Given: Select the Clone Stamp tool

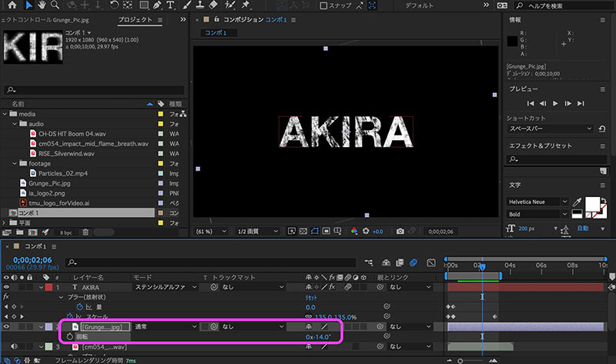Looking at the screenshot, I should pos(200,5).
